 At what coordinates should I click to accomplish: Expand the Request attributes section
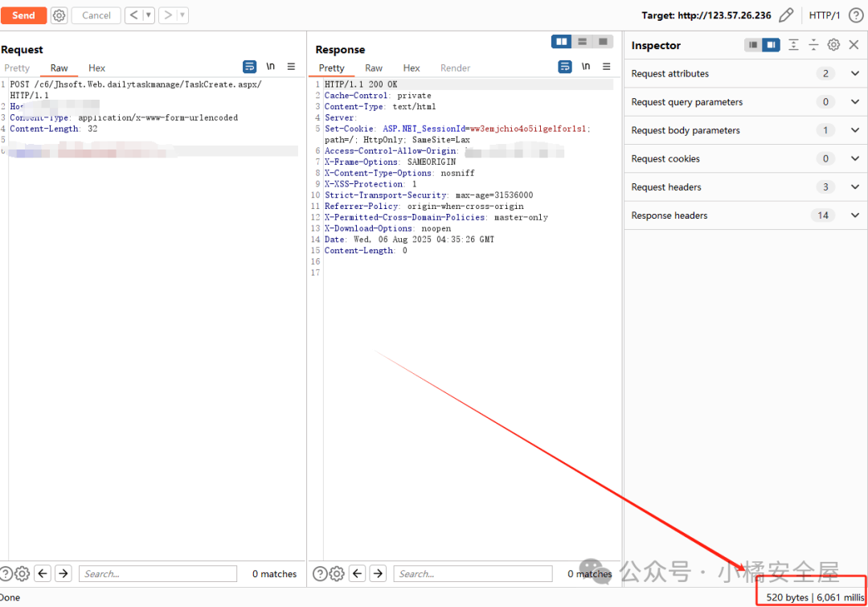(854, 73)
